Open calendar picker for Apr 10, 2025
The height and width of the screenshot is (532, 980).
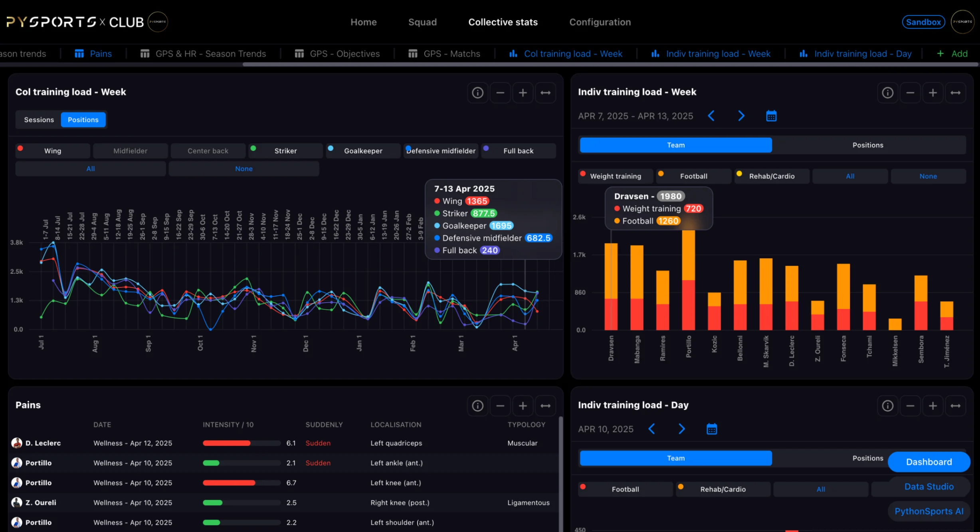[712, 429]
